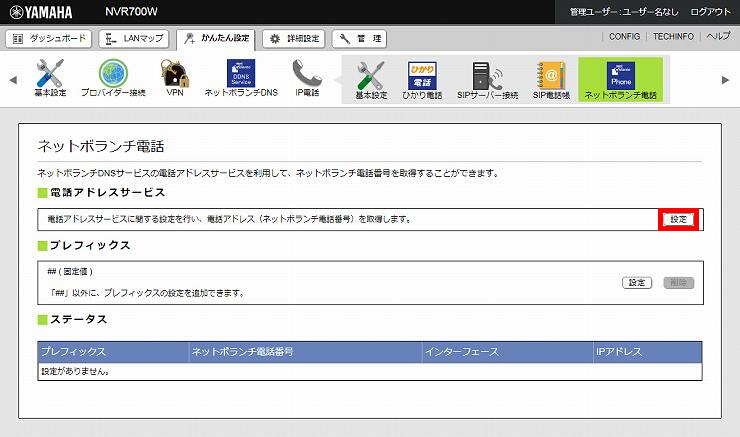740x437 pixels.
Task: Switch to the 管理 tab
Action: 360,39
